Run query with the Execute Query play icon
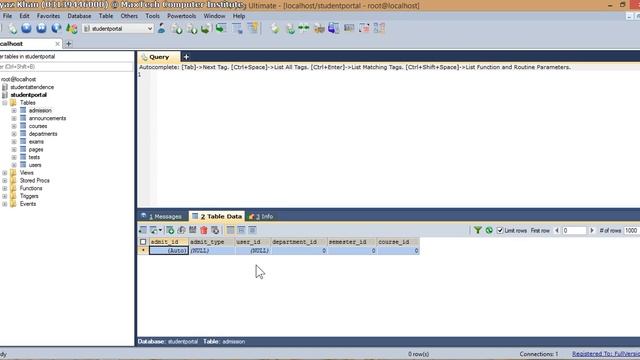The height and width of the screenshot is (360, 640). coord(27,28)
